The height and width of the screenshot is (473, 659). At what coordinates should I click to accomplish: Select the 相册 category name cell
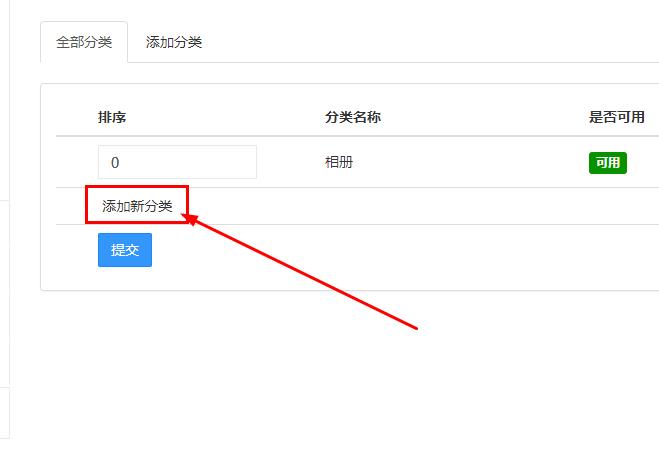click(339, 162)
